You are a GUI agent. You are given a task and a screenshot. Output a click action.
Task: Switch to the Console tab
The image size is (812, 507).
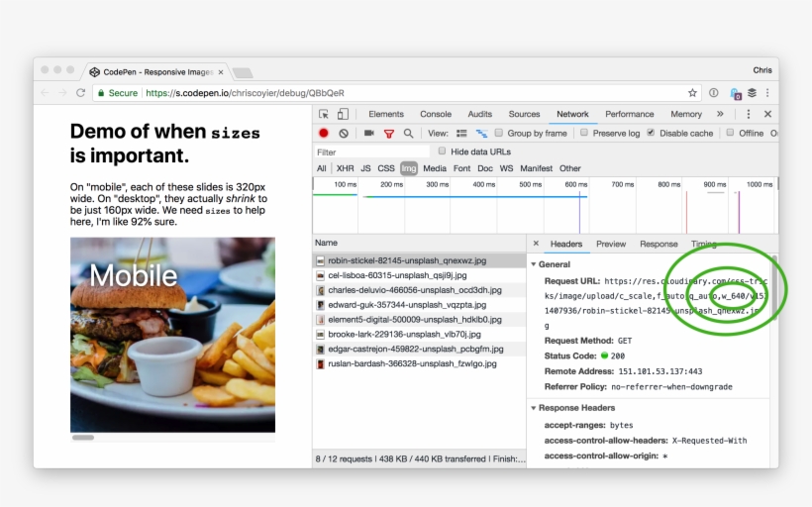436,114
